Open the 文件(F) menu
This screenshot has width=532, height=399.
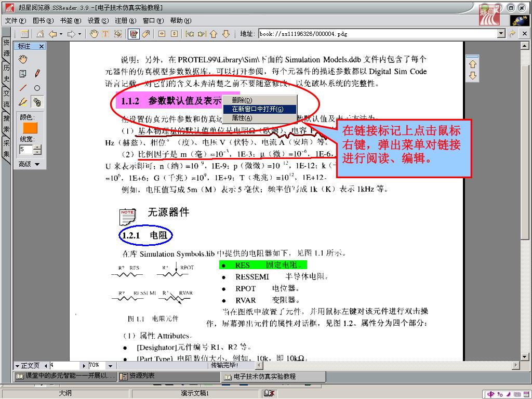[15, 21]
